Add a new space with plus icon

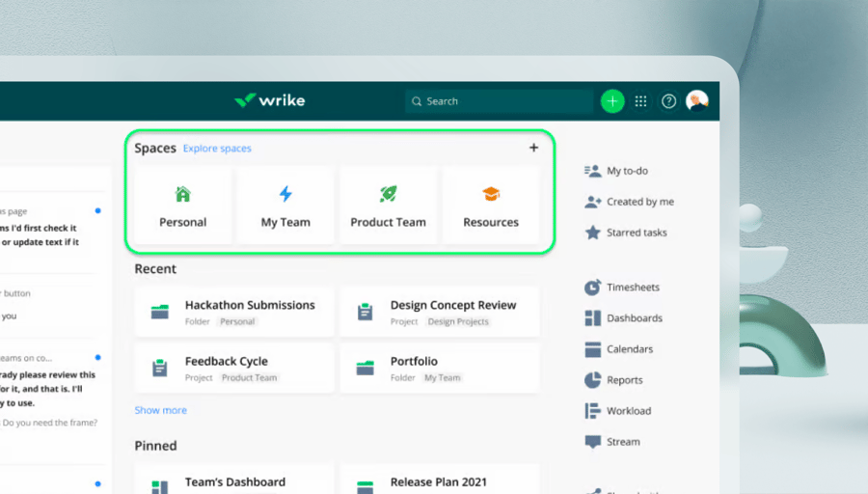click(x=533, y=148)
